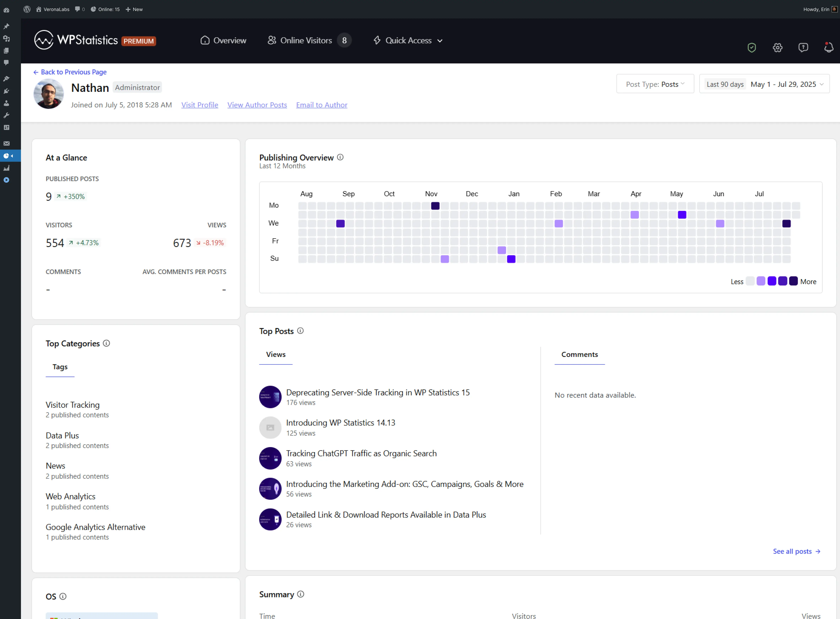Open the help question mark icon
840x619 pixels.
[x=803, y=48]
